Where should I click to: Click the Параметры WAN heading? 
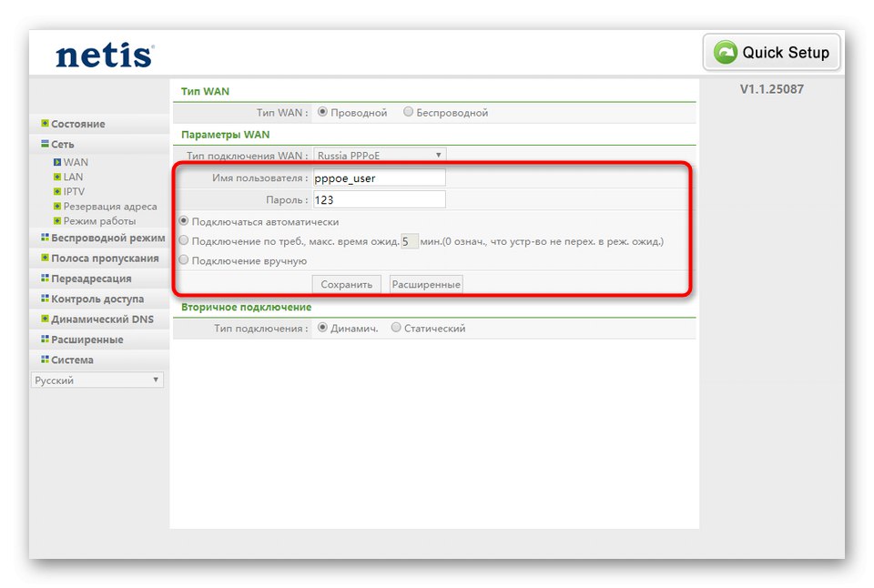pyautogui.click(x=225, y=135)
